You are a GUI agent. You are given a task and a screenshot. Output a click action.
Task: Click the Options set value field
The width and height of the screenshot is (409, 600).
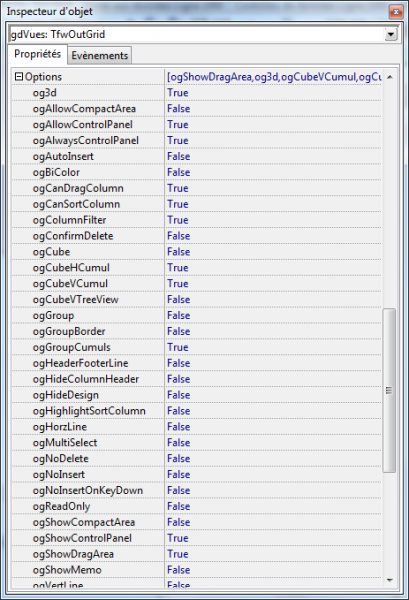tap(273, 77)
